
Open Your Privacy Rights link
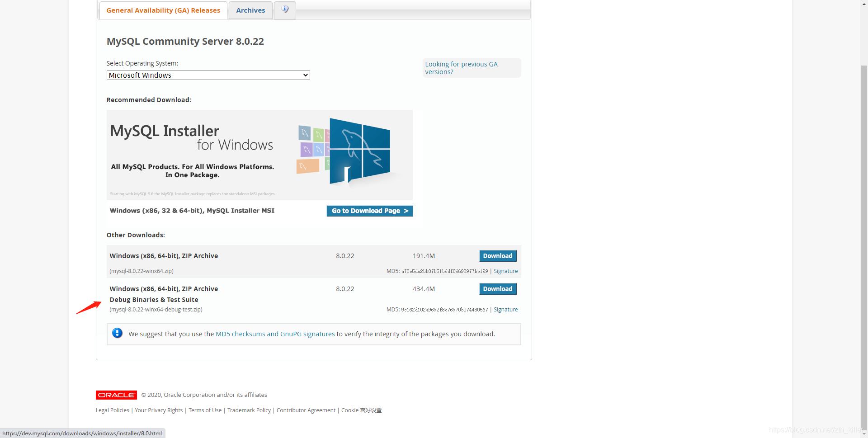pos(159,410)
